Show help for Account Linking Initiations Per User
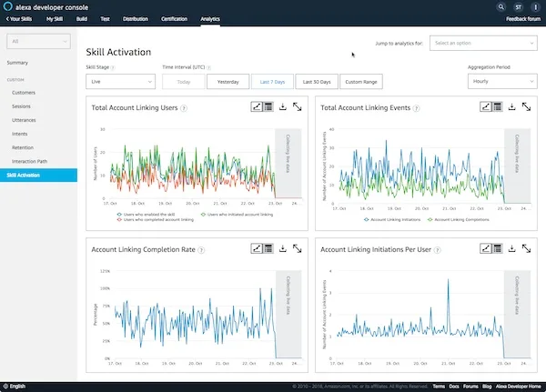The height and width of the screenshot is (392, 546). pos(438,250)
